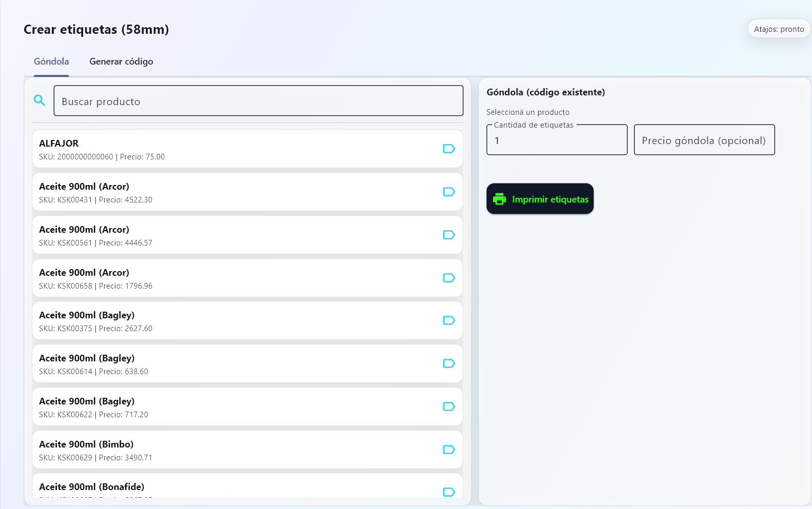Click label icon for Aceite SKU KSK00431
The image size is (812, 509).
[449, 192]
